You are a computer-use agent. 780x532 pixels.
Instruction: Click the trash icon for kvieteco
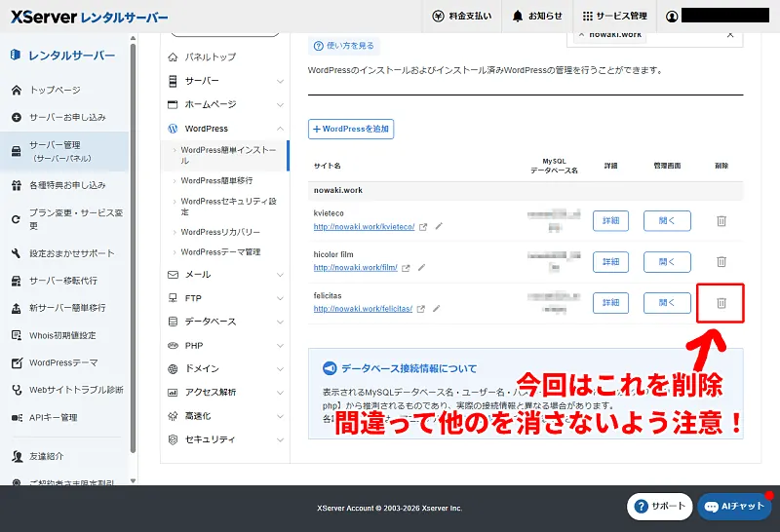(721, 221)
